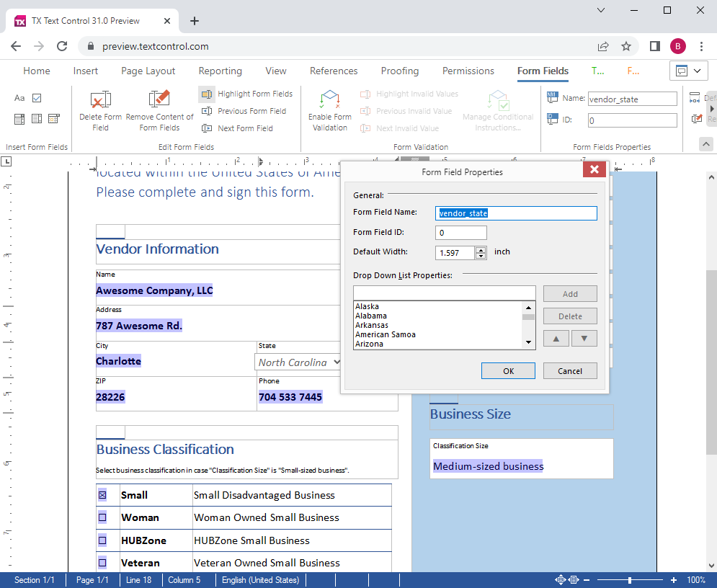Click Enable Form Validation
The height and width of the screenshot is (588, 717).
pos(329,108)
